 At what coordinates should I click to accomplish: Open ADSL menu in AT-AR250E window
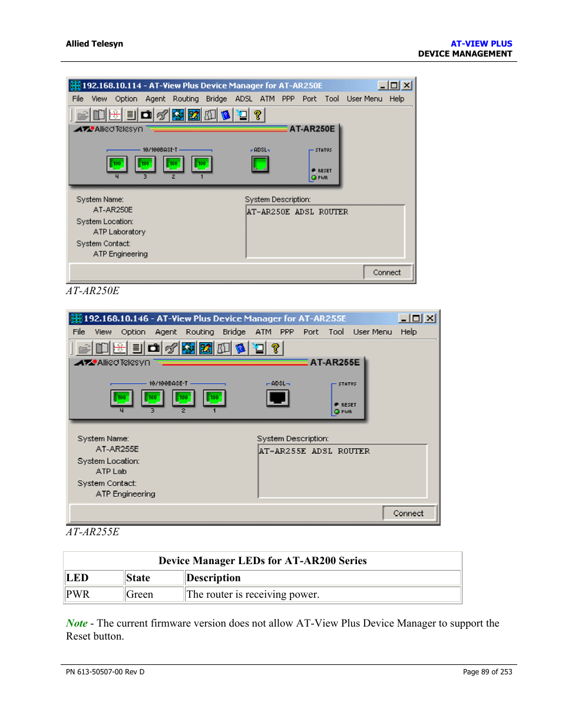[x=243, y=99]
